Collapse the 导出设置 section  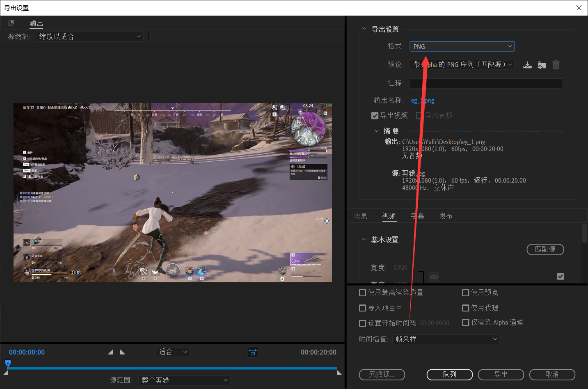pos(364,29)
